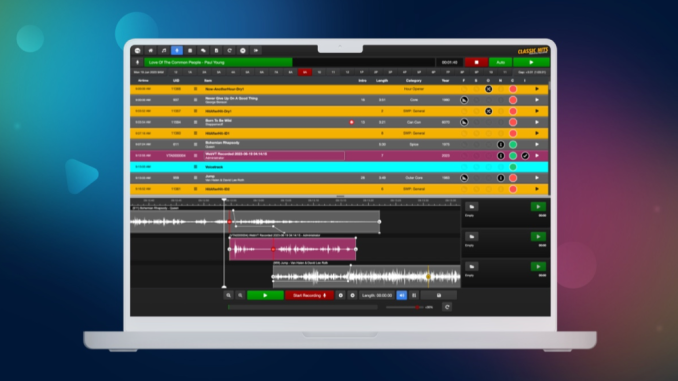
Task: Click the refresh icon in top toolbar
Action: pos(229,51)
